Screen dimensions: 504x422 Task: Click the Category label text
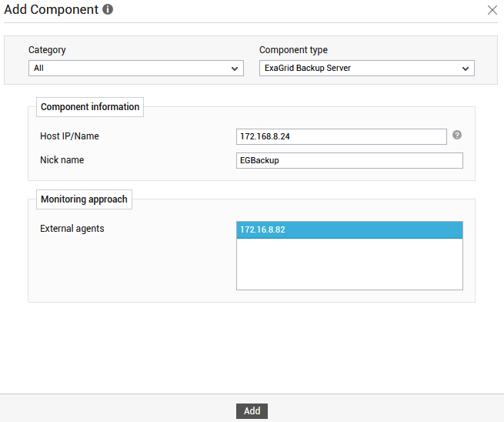[47, 50]
